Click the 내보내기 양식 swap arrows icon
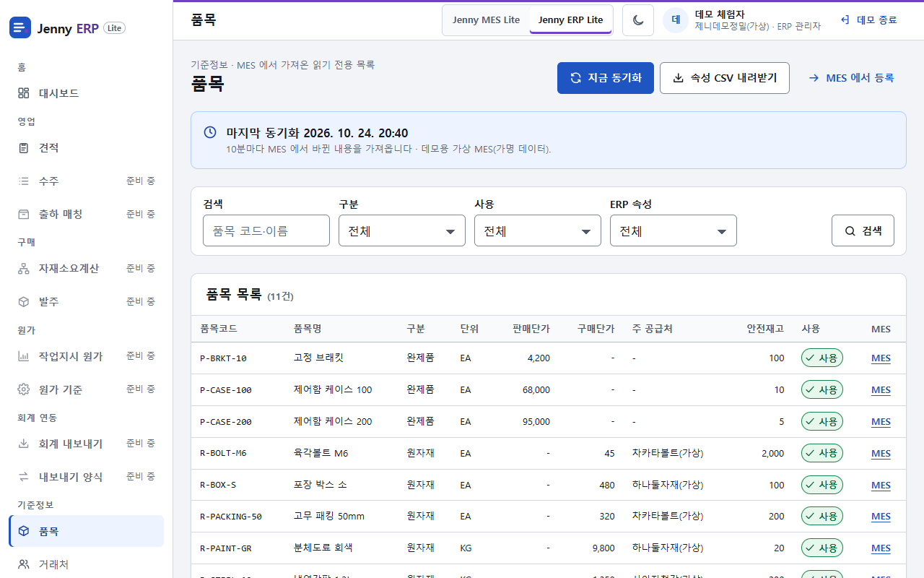The image size is (924, 578). [24, 477]
